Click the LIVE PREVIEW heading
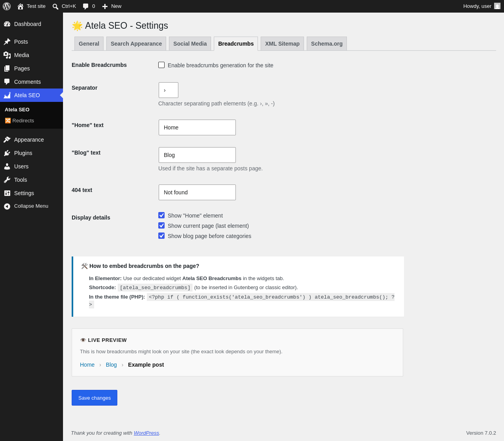 click(x=103, y=340)
